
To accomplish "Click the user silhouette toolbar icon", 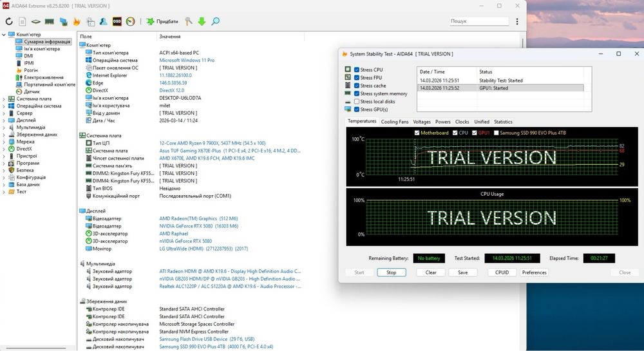I will [x=104, y=21].
